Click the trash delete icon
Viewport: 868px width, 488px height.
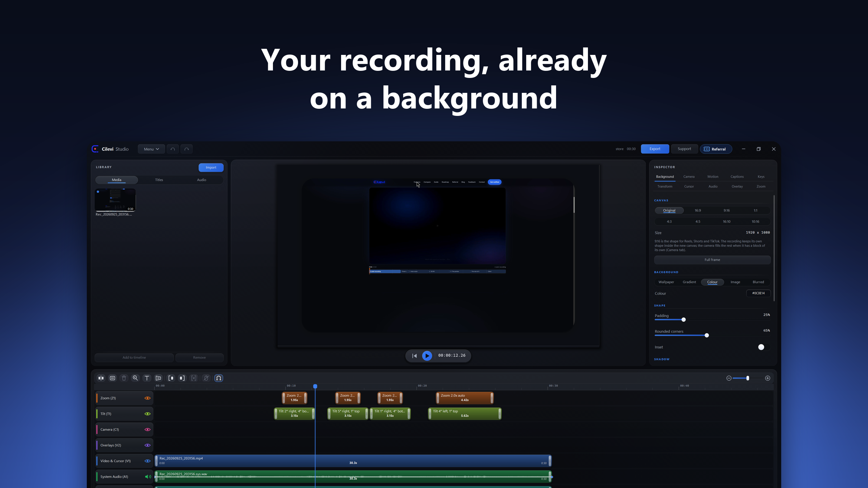point(124,378)
